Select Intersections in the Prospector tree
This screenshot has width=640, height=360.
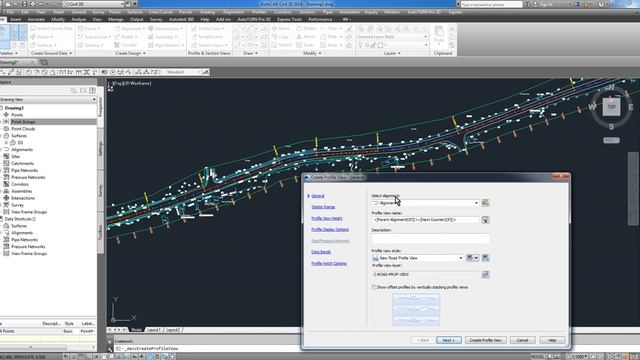23,198
